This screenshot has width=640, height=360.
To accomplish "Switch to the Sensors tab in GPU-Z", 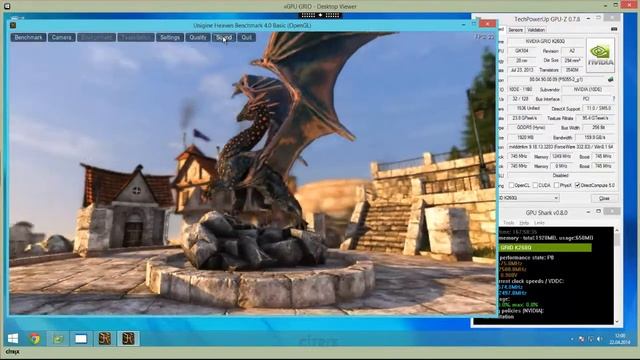I will (x=516, y=30).
